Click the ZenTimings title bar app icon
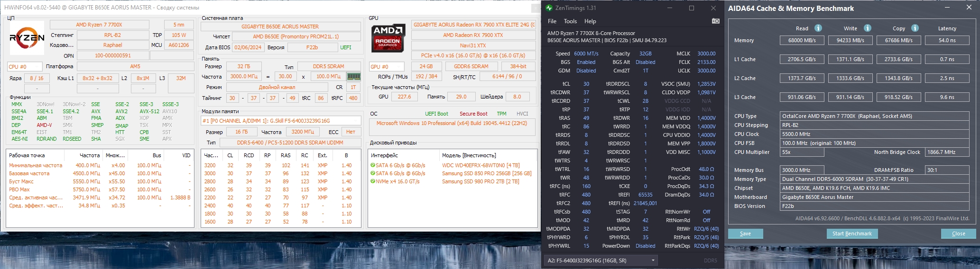Screen dimensions: 980x269 tap(549, 8)
